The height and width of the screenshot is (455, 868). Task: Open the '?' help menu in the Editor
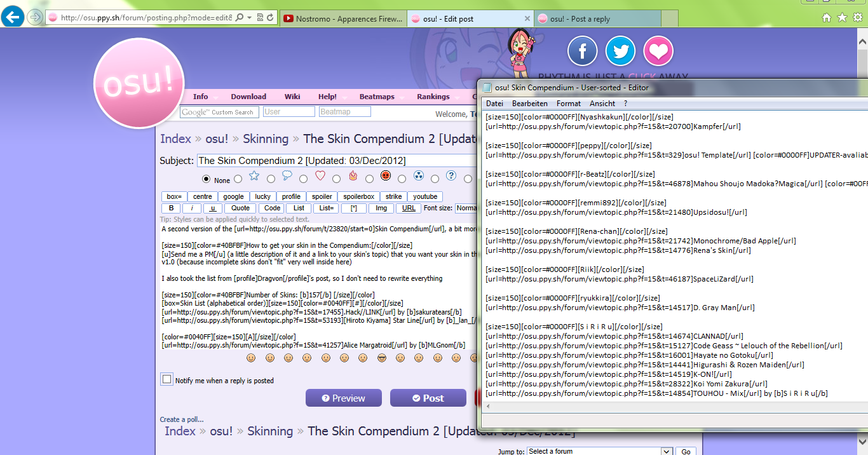[x=625, y=104]
